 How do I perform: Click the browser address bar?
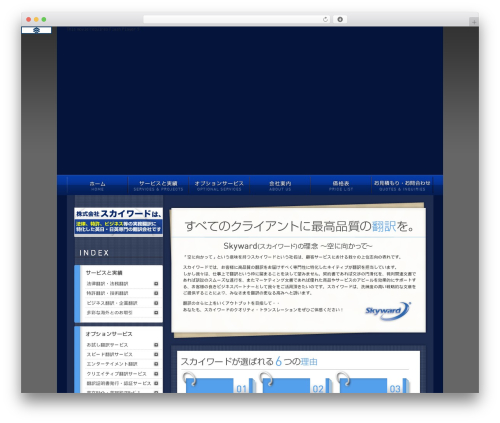pyautogui.click(x=237, y=19)
